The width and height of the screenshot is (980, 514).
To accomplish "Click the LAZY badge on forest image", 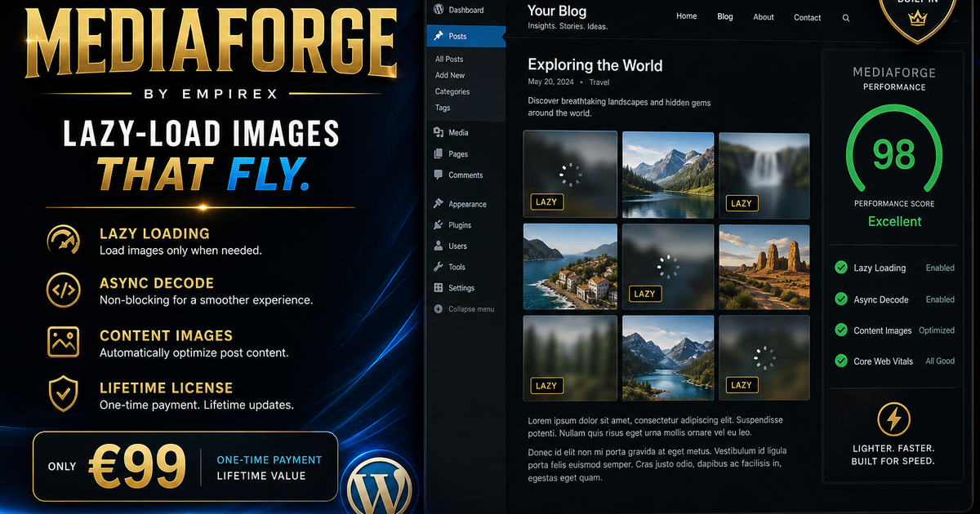I will coord(546,386).
